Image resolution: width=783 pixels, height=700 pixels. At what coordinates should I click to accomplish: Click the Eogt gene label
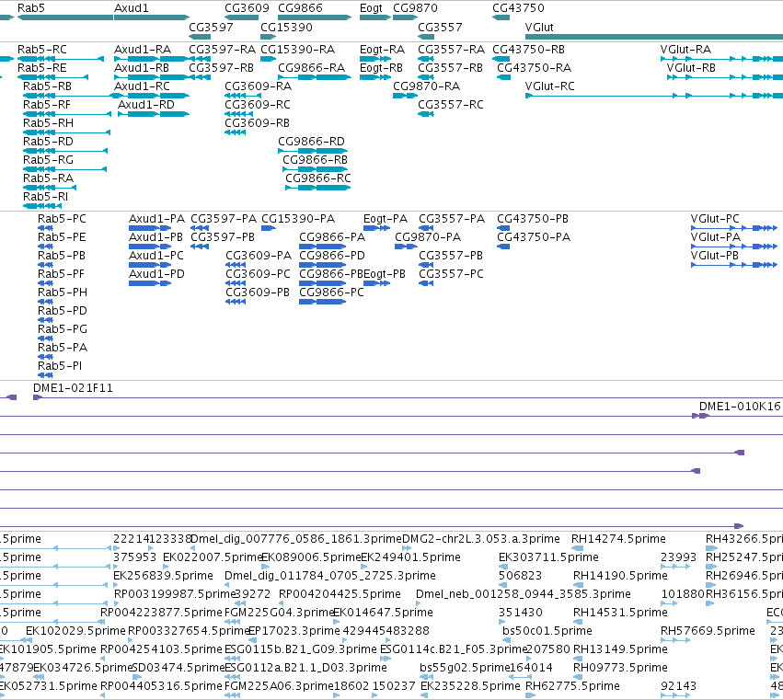[371, 8]
